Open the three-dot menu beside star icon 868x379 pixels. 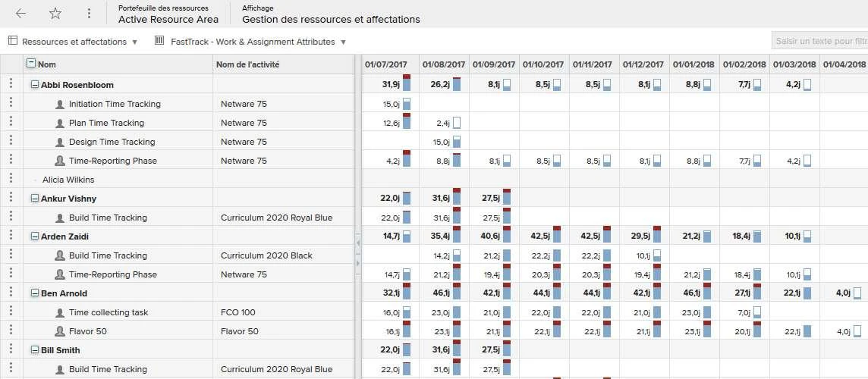[89, 14]
